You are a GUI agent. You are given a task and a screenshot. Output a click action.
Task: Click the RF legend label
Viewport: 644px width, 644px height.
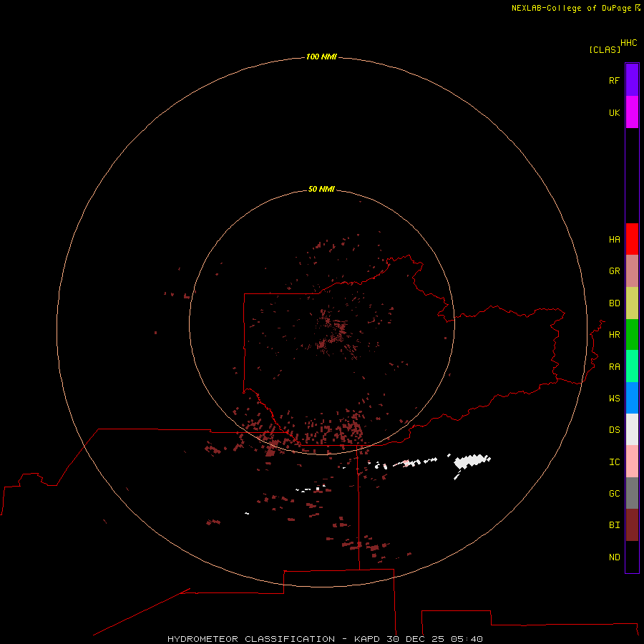614,81
